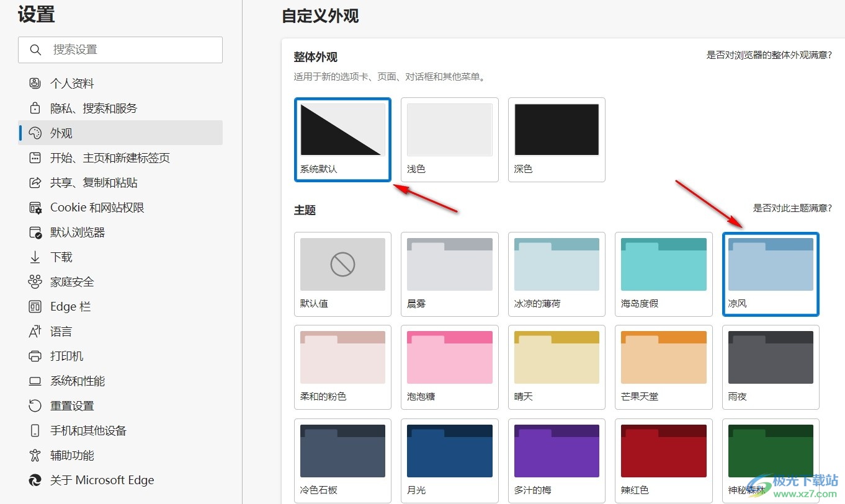
Task: Click the phone icon beside 手机和其他设备
Action: [x=35, y=430]
